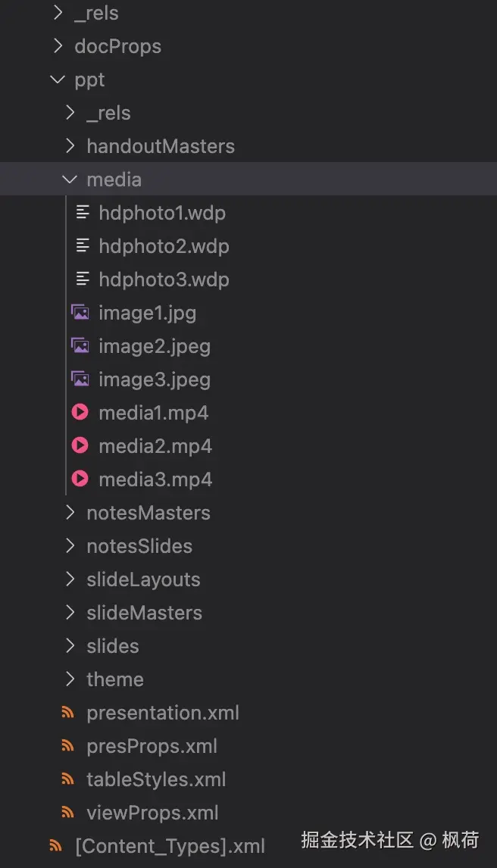Click the file icon next to hdphoto2.wdp
497x868 pixels.
pos(83,246)
